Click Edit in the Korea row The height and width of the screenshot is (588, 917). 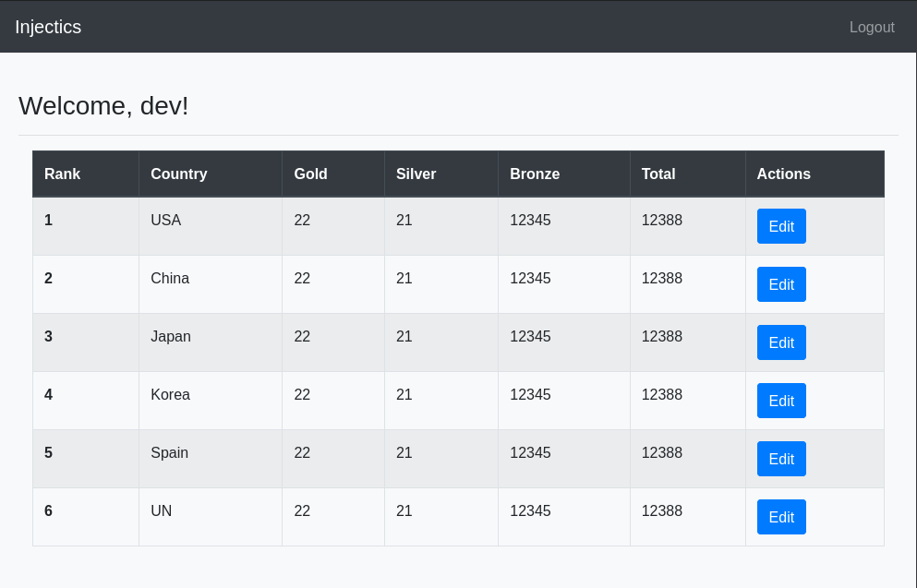click(x=780, y=401)
